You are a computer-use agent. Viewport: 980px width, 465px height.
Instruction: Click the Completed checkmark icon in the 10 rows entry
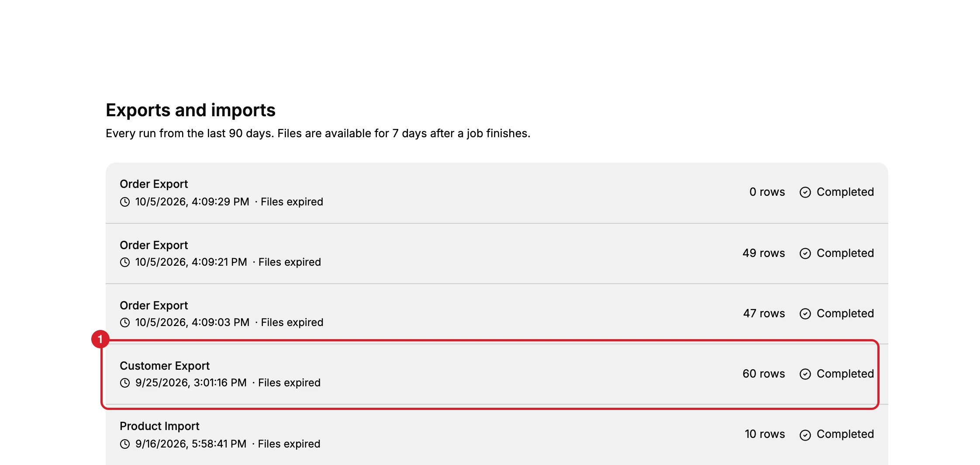pyautogui.click(x=805, y=435)
